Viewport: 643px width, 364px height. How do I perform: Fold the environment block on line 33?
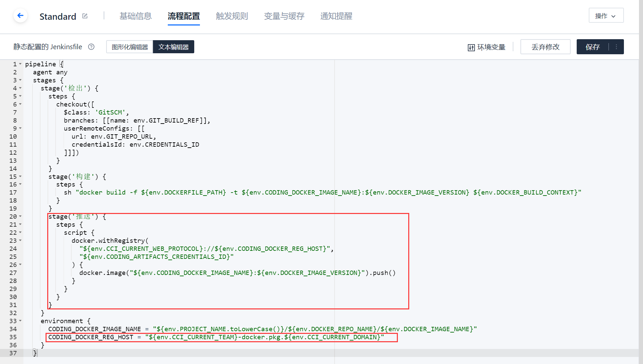(20, 321)
